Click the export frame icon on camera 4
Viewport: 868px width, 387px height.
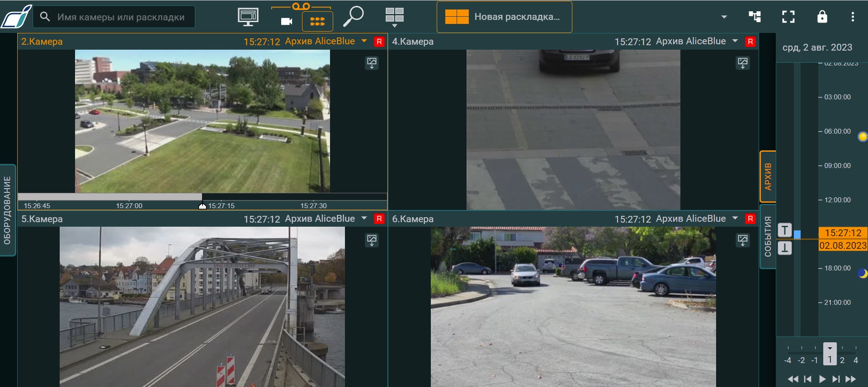(742, 63)
